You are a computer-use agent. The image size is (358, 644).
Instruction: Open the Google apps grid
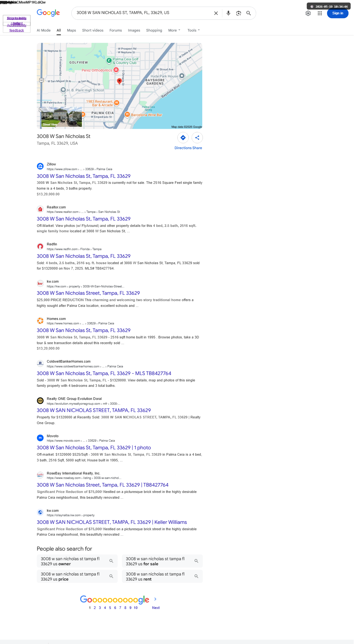(320, 13)
